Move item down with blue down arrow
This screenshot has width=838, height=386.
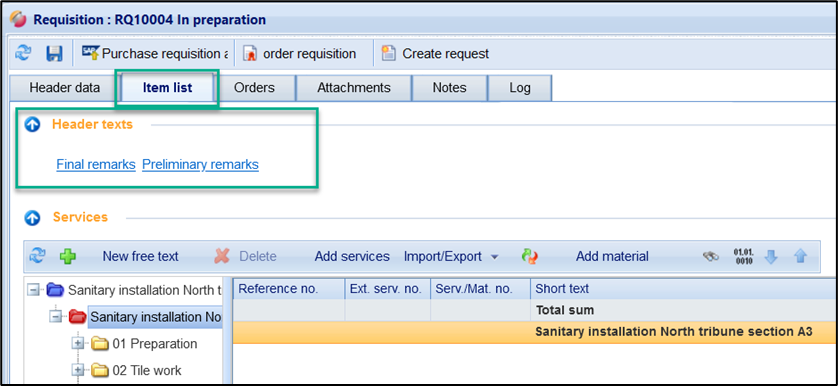pyautogui.click(x=771, y=257)
